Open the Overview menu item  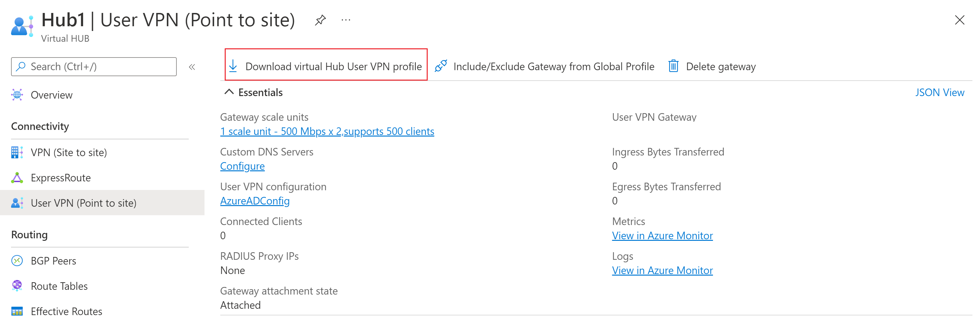51,95
